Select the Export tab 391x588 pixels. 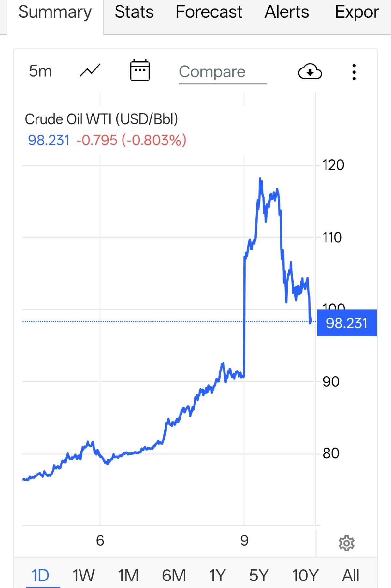(x=357, y=12)
